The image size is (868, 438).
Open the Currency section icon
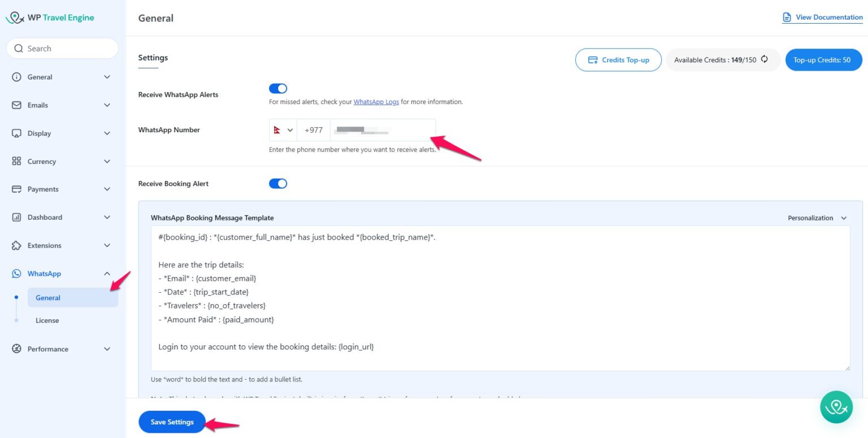[x=16, y=162]
